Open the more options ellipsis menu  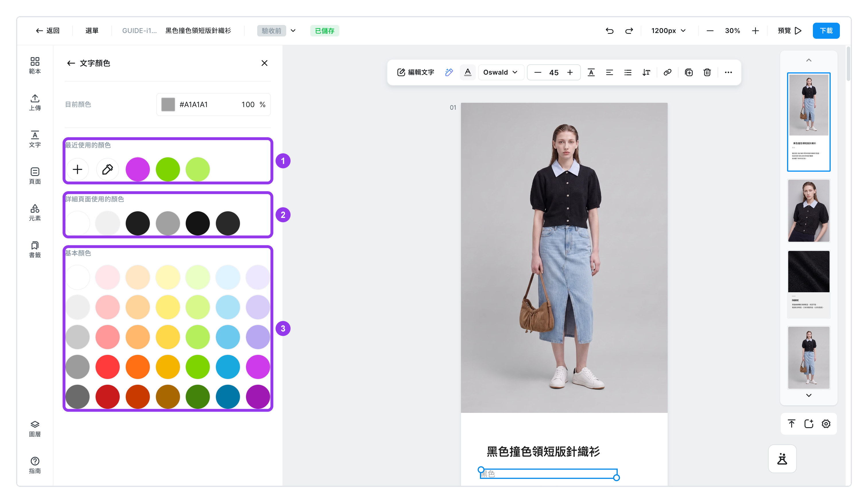point(728,72)
